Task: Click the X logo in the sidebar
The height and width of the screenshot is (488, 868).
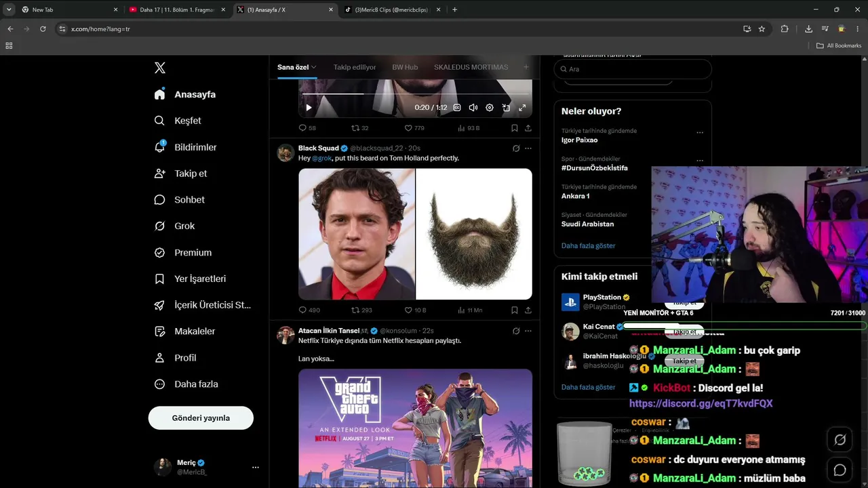Action: pyautogui.click(x=160, y=68)
